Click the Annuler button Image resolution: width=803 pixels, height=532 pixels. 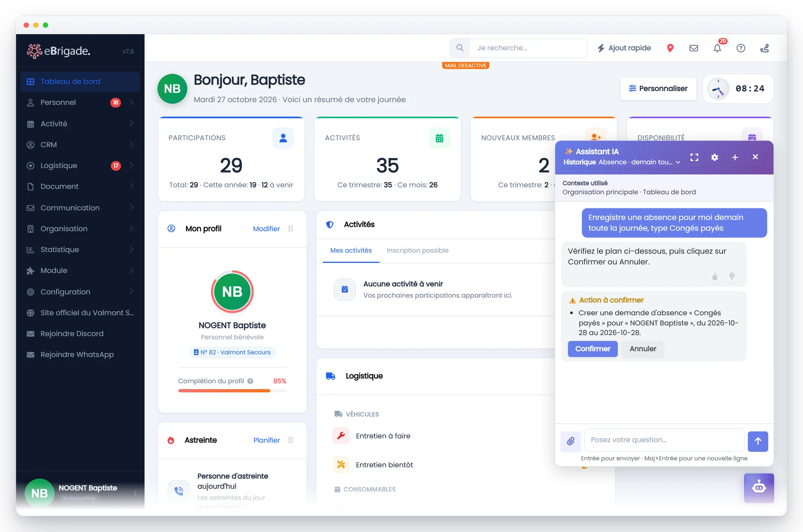[642, 349]
